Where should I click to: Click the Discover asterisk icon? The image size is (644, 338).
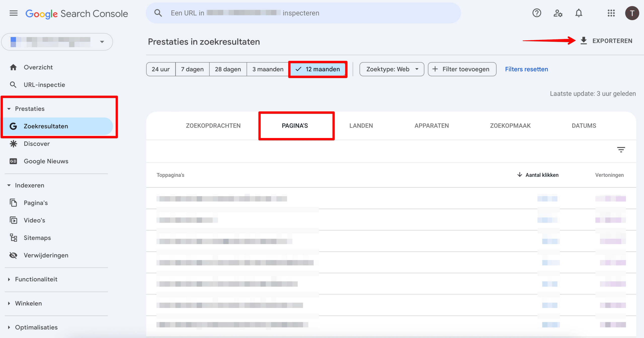pyautogui.click(x=13, y=144)
